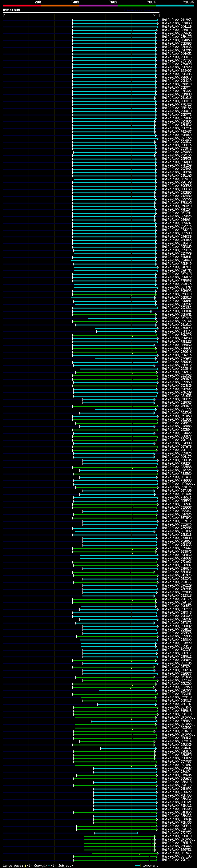Viewport: 197px width, 868px height.
Task: Select label UniRef100_Q39882
Action: (177, 118)
